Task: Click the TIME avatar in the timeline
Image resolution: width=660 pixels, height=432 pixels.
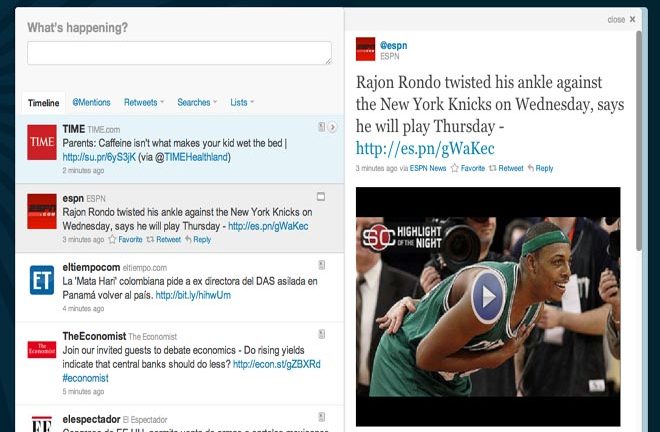Action: [x=42, y=142]
